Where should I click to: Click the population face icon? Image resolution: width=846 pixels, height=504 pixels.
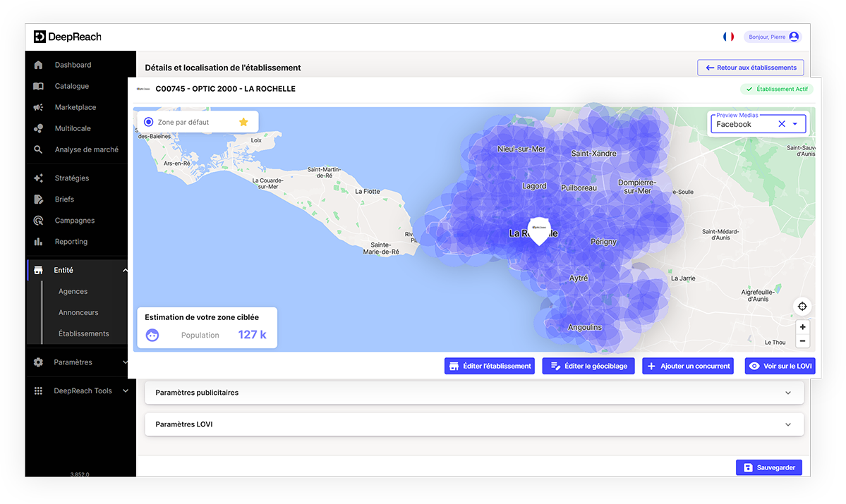(x=152, y=336)
